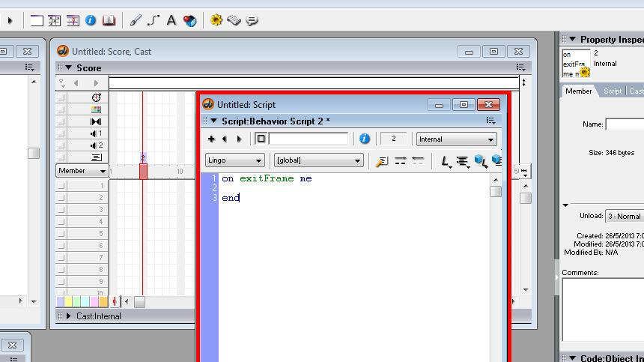Open the Shockwave 3D window icon
The width and height of the screenshot is (644, 362).
(189, 20)
